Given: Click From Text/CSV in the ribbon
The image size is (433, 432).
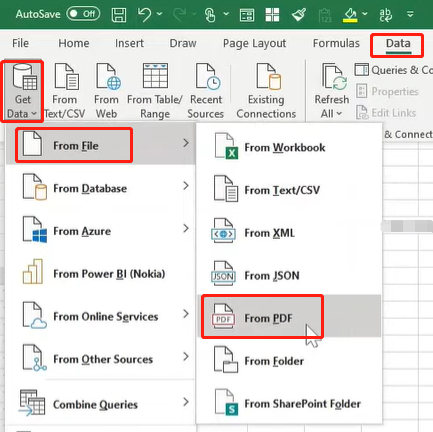Looking at the screenshot, I should pyautogui.click(x=65, y=91).
